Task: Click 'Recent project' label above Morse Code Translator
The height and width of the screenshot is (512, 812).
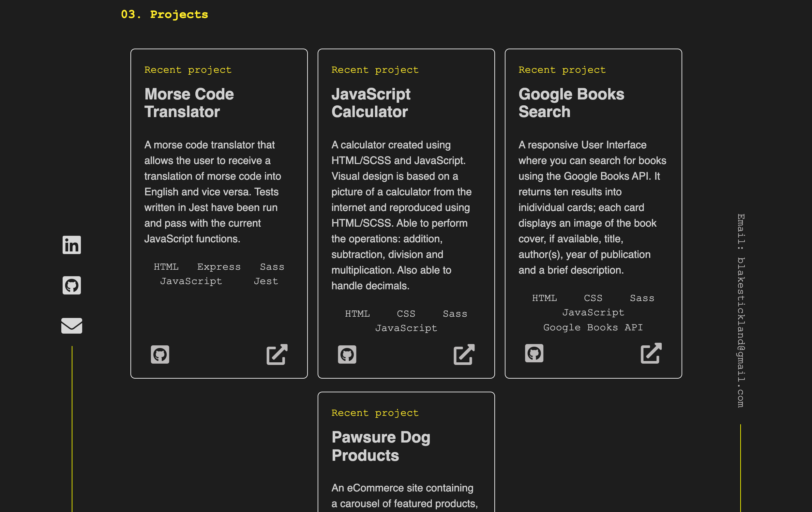Action: (x=188, y=70)
